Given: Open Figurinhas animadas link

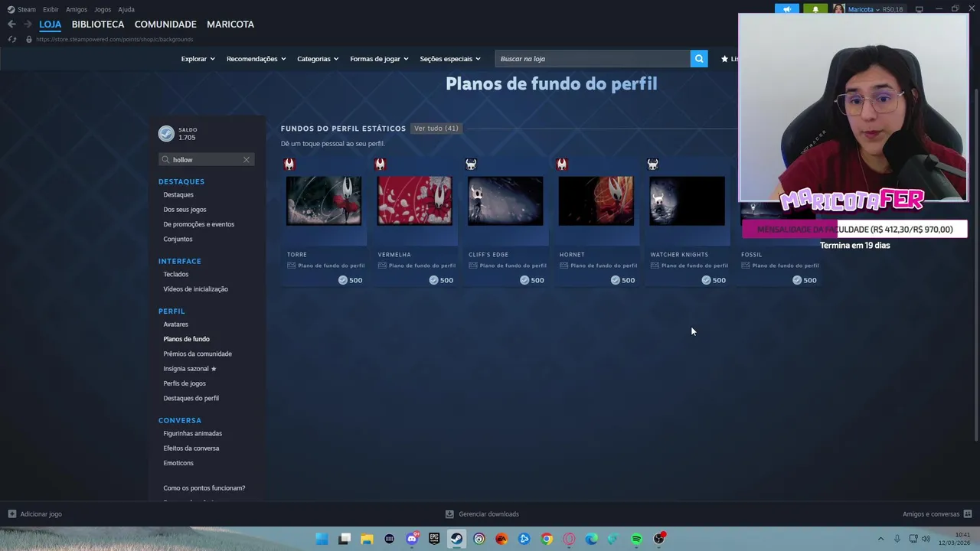Looking at the screenshot, I should 192,434.
